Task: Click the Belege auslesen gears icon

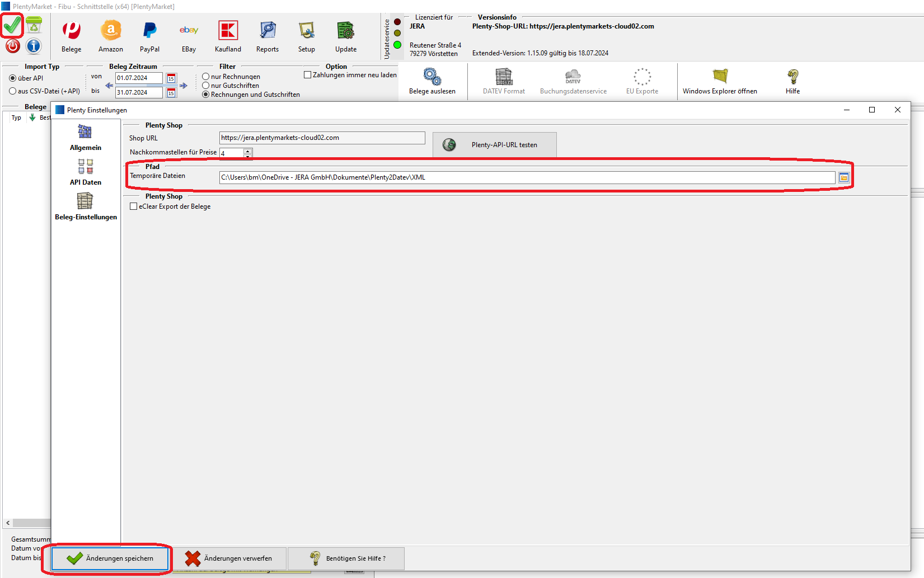Action: 432,77
